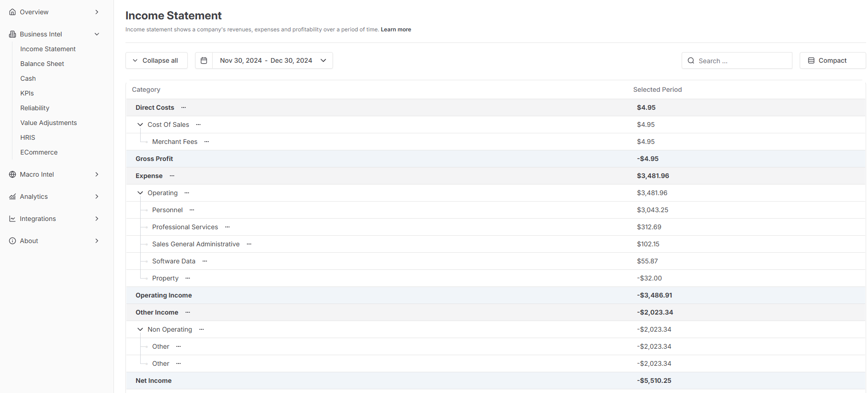Click the Business Intel building icon
Screen dimensions: 868x393
(12, 34)
